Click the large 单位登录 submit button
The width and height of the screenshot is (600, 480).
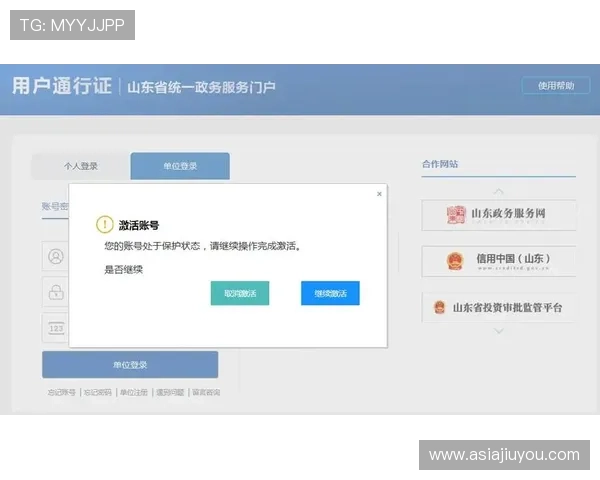[130, 365]
